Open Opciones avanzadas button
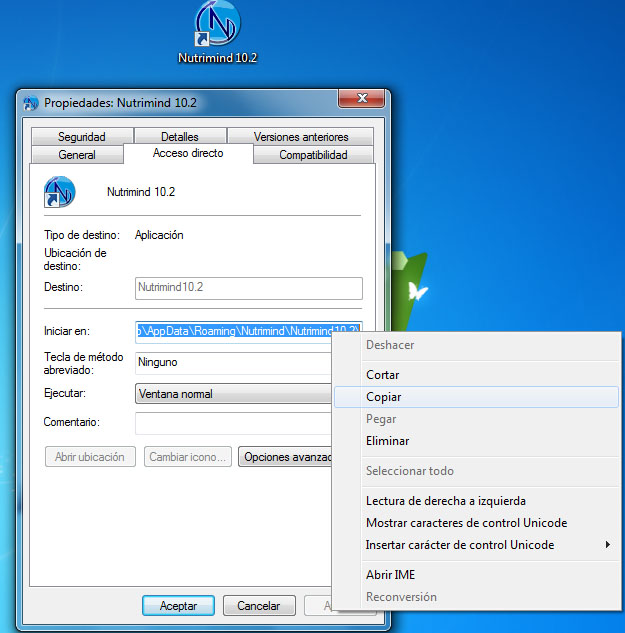Screen dimensions: 625x633 tap(285, 457)
